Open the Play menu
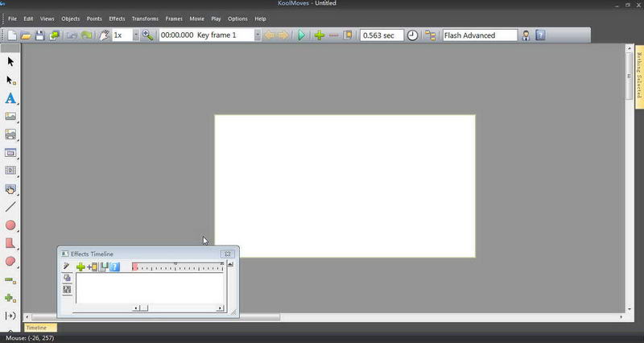Viewport: 644px width, 343px height. click(x=216, y=19)
